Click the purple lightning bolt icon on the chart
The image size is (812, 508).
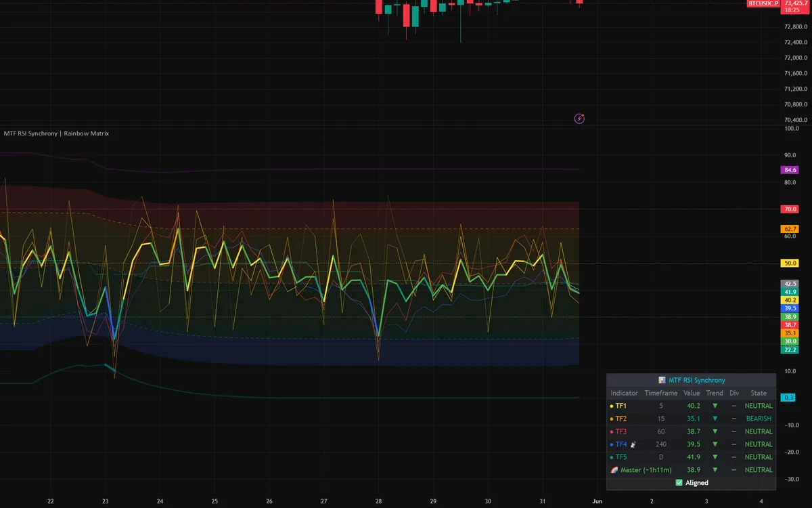[579, 119]
